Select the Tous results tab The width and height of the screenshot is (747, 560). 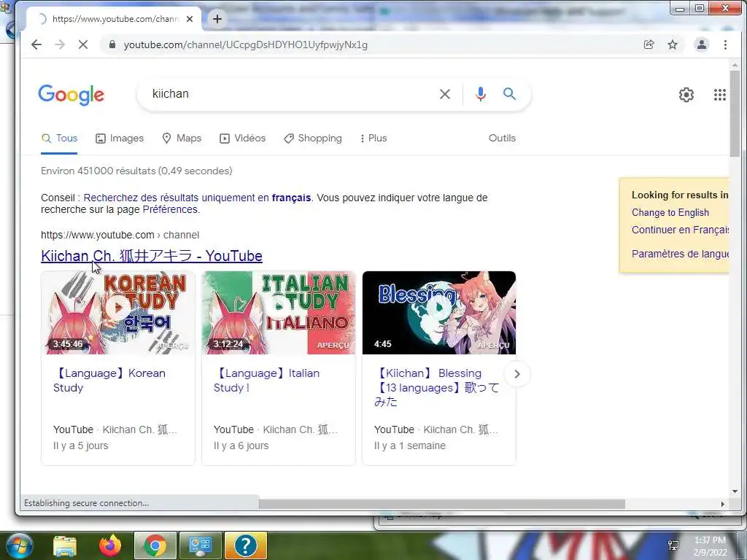(59, 139)
